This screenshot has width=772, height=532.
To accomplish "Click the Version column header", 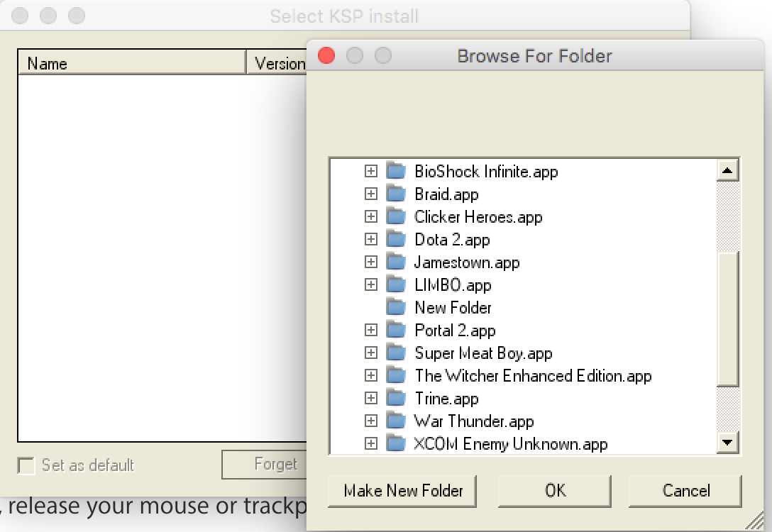I will point(277,63).
